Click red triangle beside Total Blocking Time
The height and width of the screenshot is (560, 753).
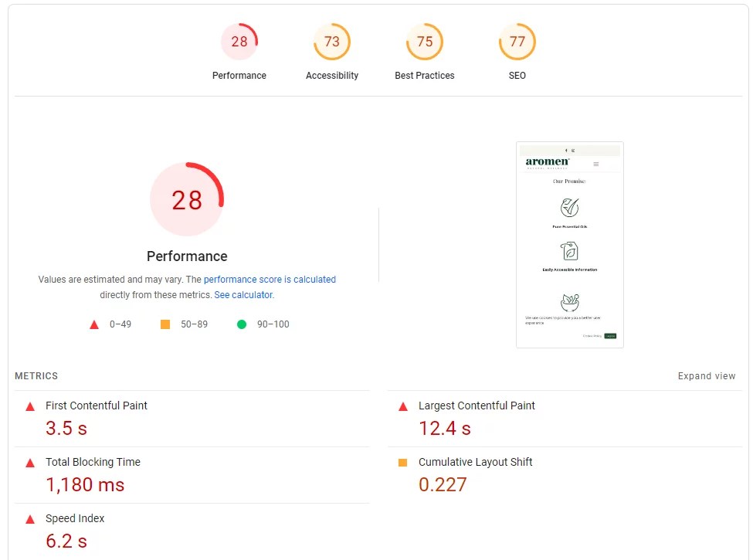pos(30,463)
